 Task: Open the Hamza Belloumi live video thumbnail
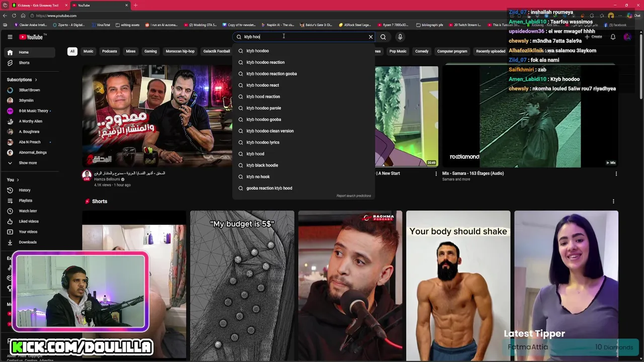[x=157, y=116]
